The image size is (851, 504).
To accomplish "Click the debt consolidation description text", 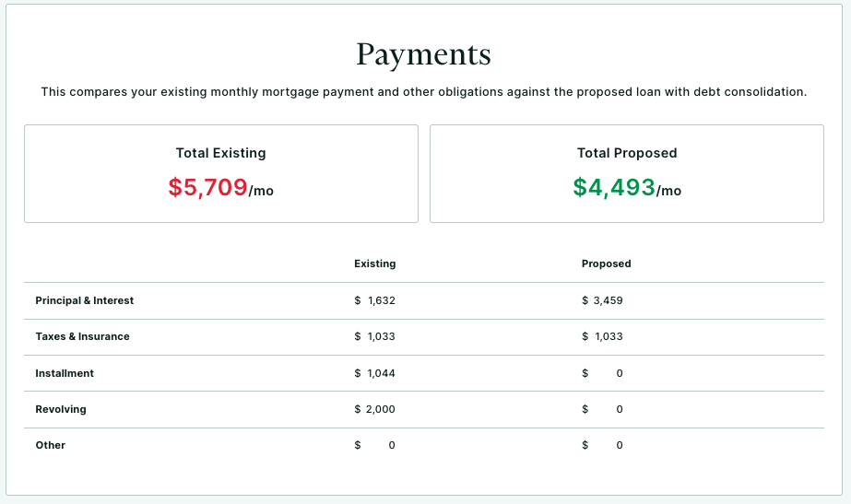I will point(424,92).
